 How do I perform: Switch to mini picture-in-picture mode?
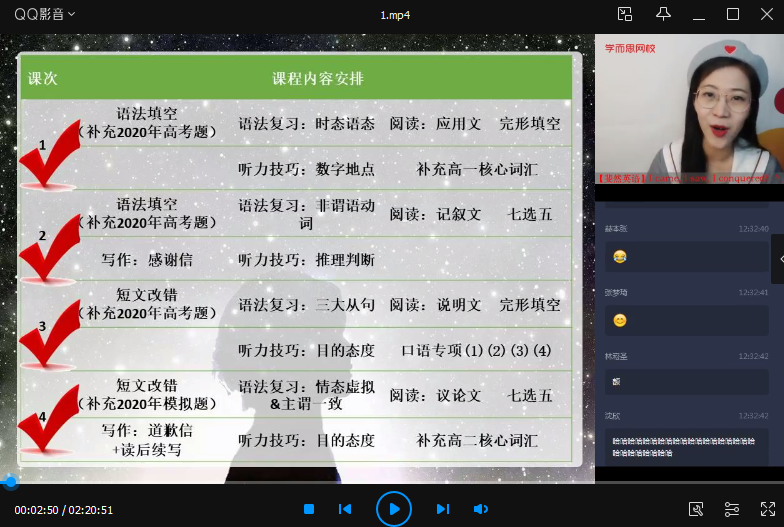point(625,14)
